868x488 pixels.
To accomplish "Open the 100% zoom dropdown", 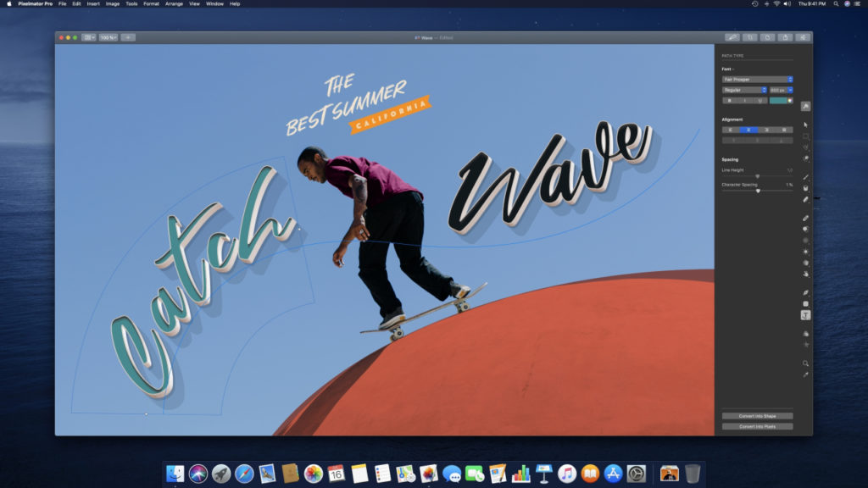I will tap(108, 37).
